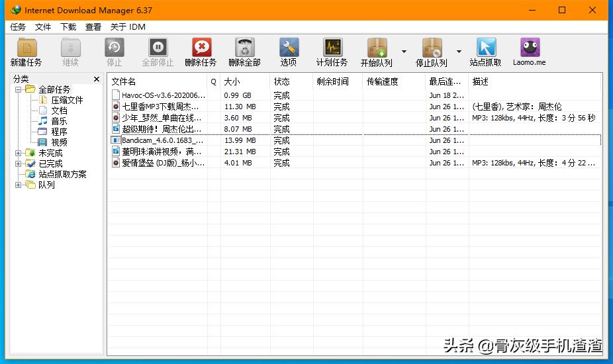Click the 3 分 56 秒 description cell

pyautogui.click(x=534, y=118)
